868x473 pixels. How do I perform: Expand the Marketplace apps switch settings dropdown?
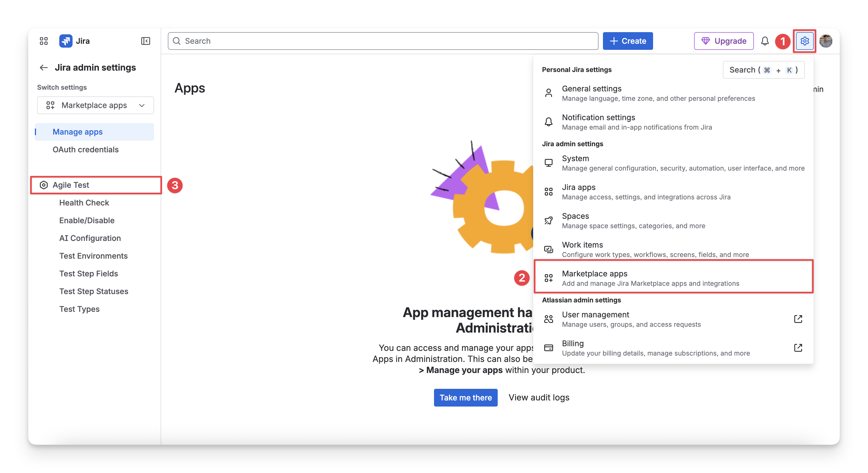(95, 106)
